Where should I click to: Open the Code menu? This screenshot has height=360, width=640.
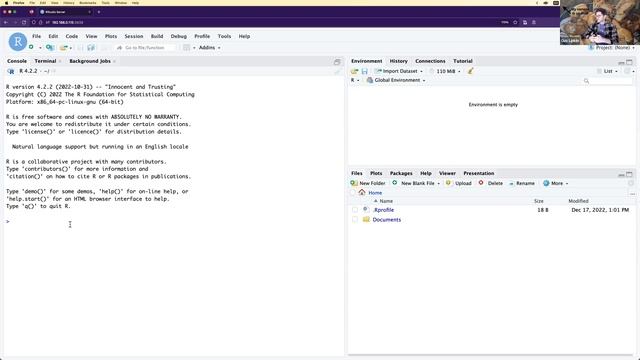pyautogui.click(x=71, y=36)
